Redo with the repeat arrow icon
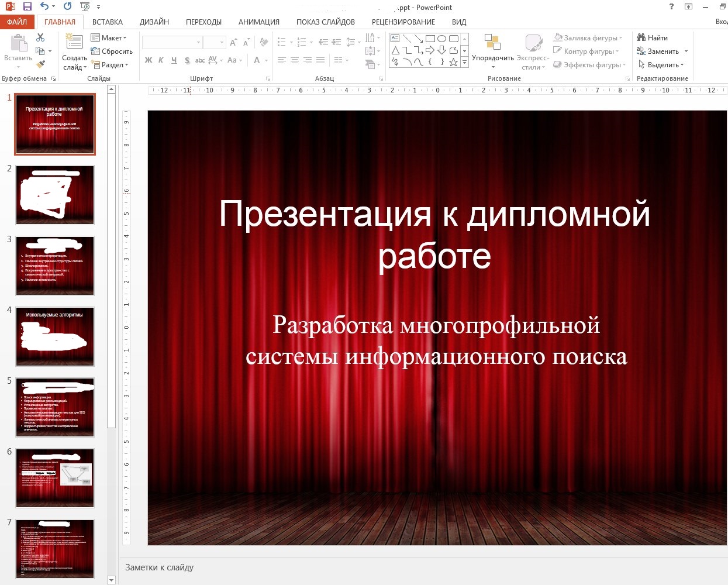 coord(67,6)
